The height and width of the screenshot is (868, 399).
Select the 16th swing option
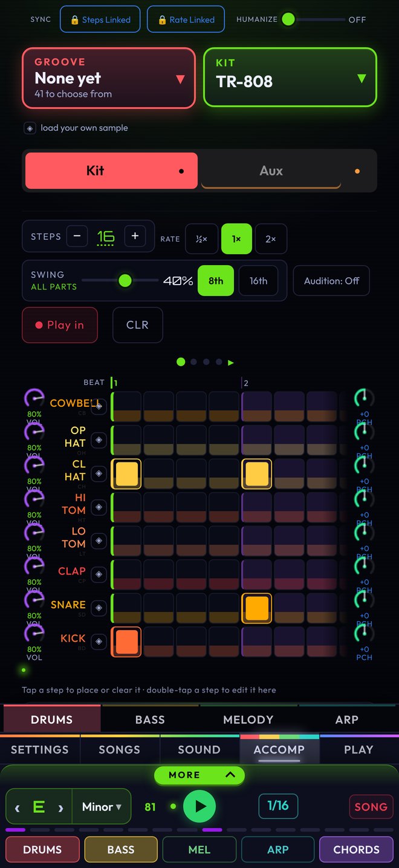pos(258,281)
